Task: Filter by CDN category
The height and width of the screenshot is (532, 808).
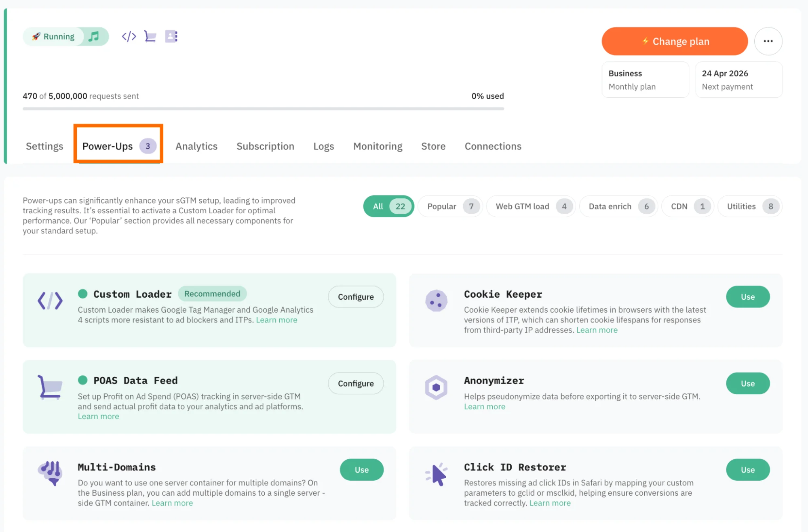Action: point(688,206)
